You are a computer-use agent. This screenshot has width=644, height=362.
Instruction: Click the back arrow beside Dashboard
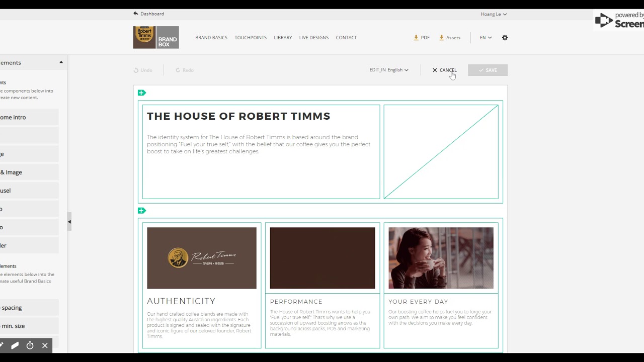click(136, 14)
